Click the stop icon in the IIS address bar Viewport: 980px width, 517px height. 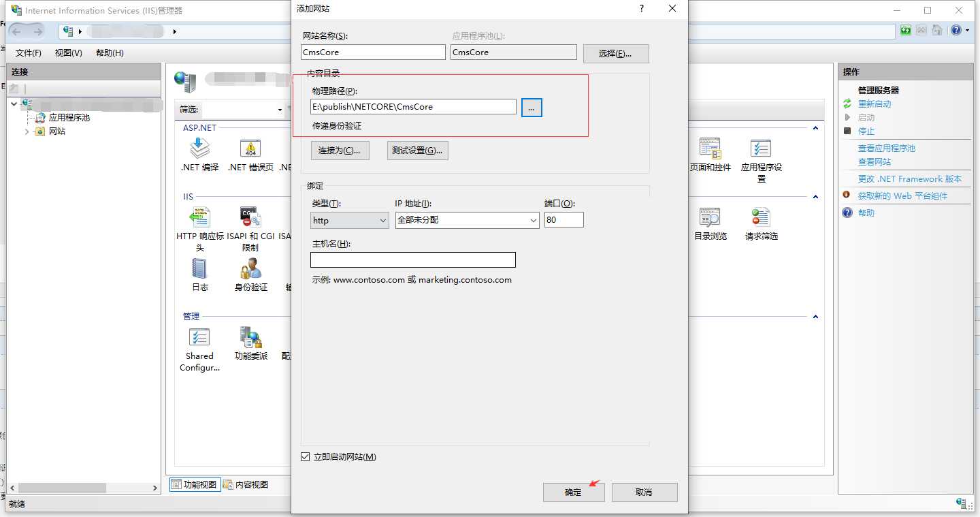click(921, 30)
